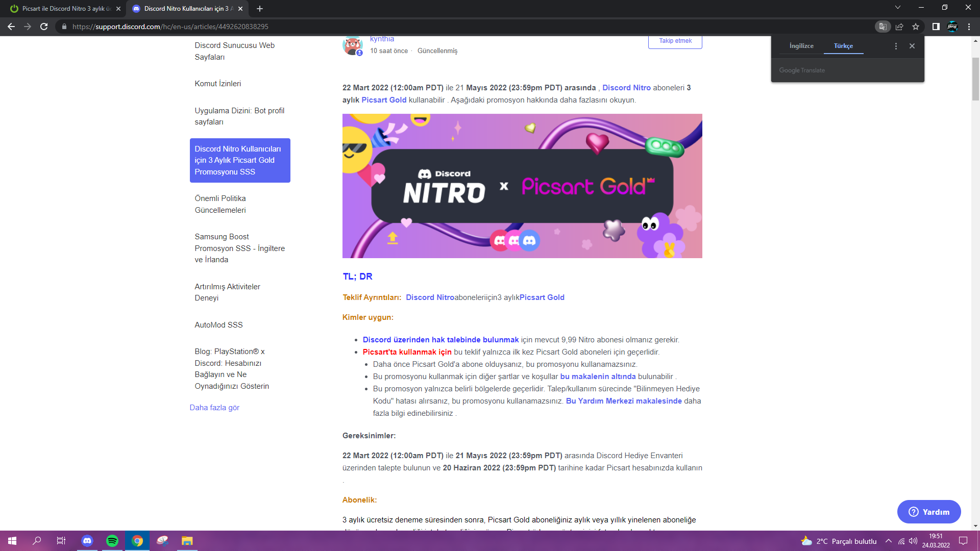Open the Translate popup options menu

coord(896,45)
